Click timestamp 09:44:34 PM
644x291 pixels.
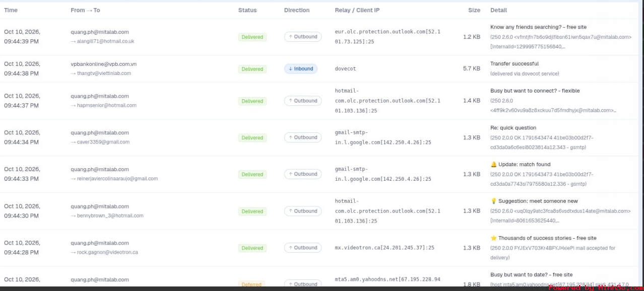(x=21, y=142)
